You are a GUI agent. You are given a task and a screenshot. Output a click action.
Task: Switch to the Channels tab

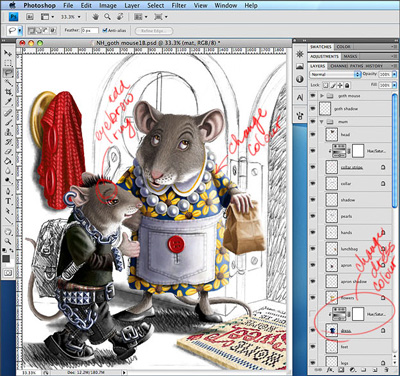tap(339, 66)
